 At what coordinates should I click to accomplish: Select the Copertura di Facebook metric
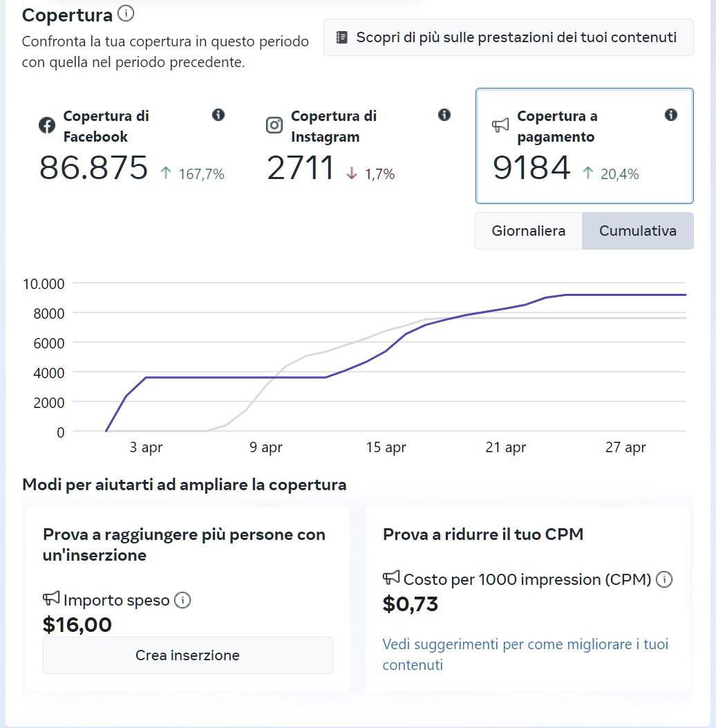[x=131, y=147]
